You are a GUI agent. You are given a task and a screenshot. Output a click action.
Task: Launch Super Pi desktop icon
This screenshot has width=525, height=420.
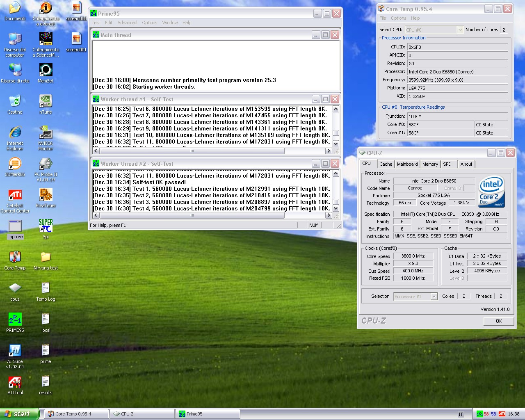coord(46,229)
